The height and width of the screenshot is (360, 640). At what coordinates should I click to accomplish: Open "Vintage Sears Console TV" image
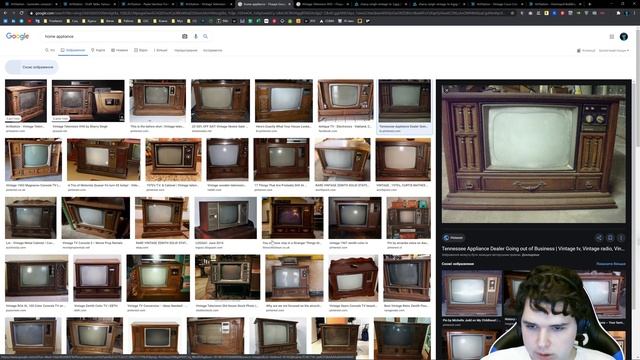click(353, 278)
